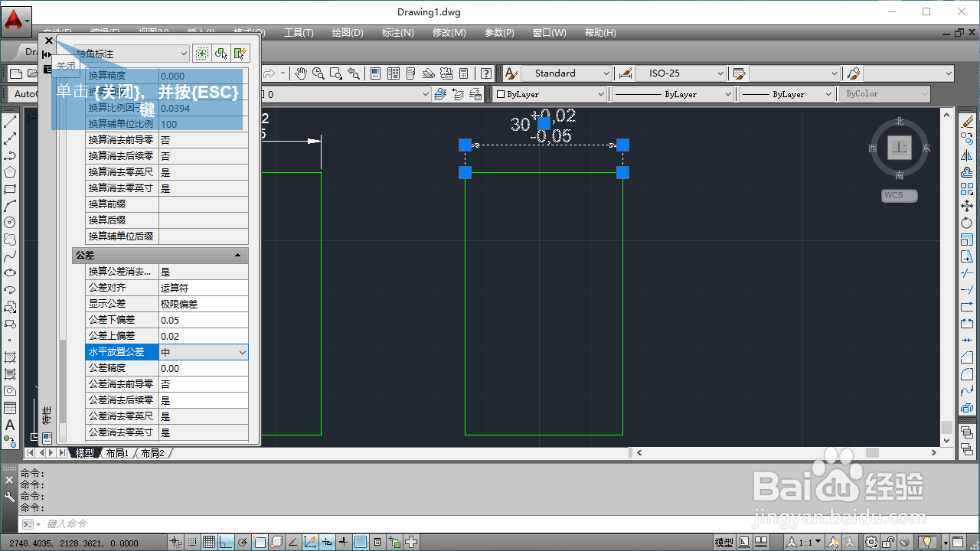This screenshot has width=980, height=551.
Task: Click the 模型 button in status bar
Action: click(x=724, y=543)
